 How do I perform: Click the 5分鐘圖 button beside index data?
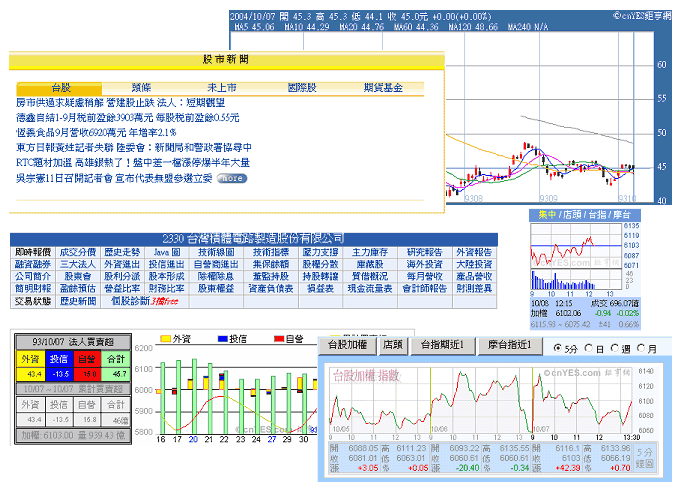[644, 458]
